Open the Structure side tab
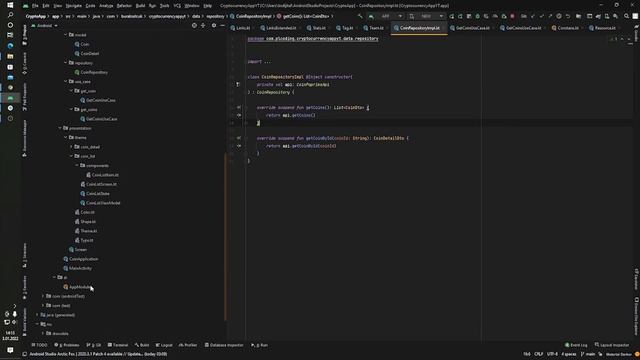 pos(25,255)
